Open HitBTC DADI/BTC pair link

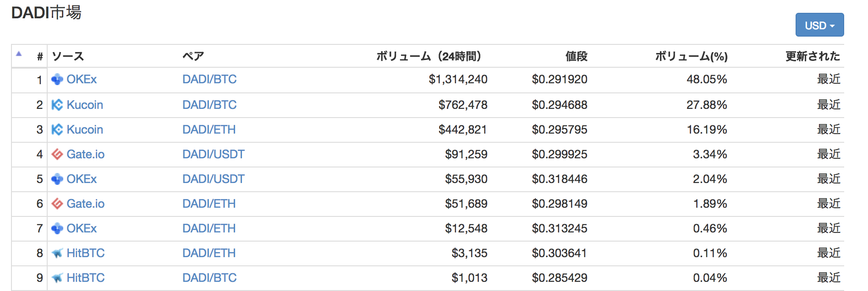pyautogui.click(x=209, y=278)
